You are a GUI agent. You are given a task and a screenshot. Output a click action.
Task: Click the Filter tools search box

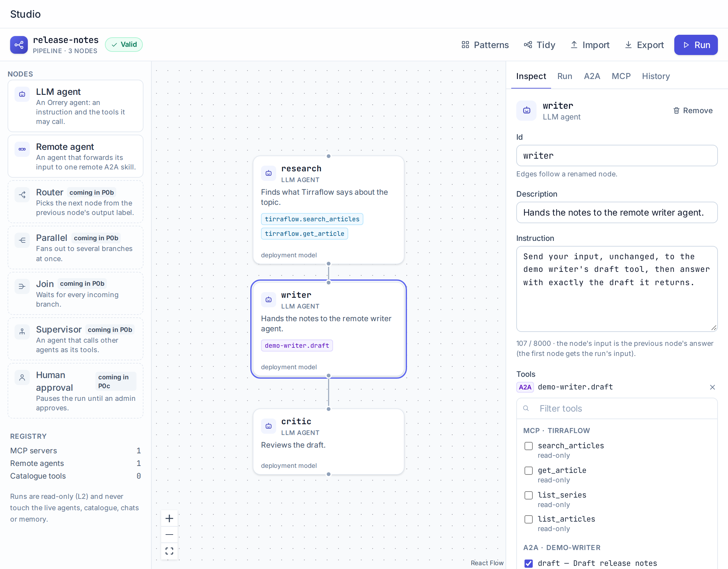[617, 408]
